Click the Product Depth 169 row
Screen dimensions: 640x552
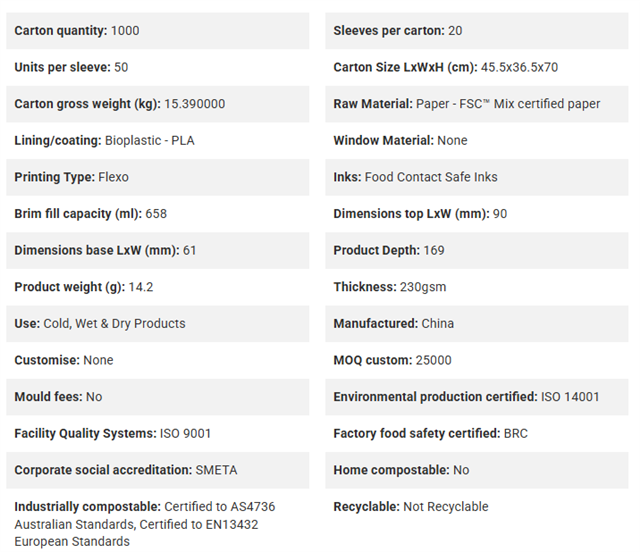click(477, 250)
